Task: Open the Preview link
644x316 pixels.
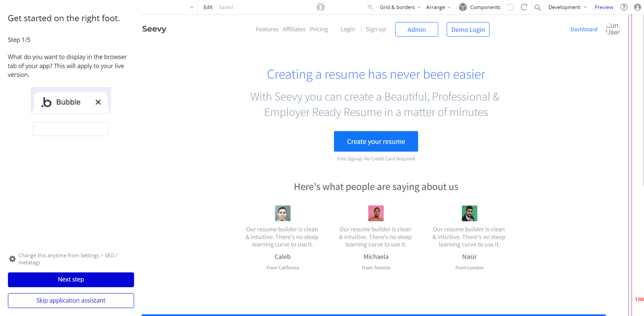Action: (x=604, y=7)
